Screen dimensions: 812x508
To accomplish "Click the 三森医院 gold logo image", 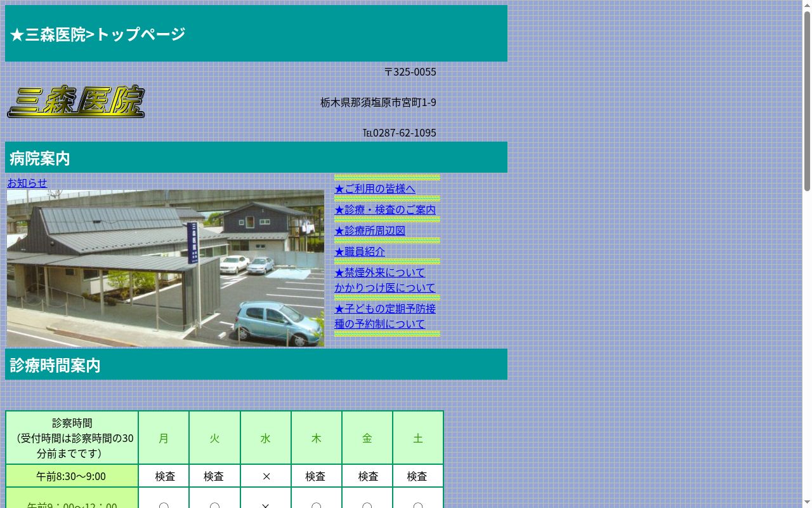I will (76, 102).
